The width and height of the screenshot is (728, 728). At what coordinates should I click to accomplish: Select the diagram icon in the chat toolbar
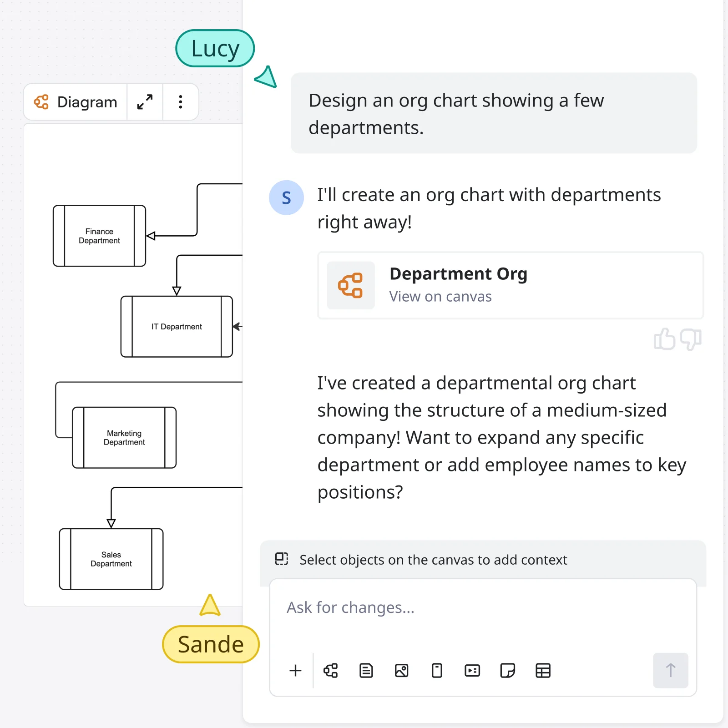(x=331, y=671)
